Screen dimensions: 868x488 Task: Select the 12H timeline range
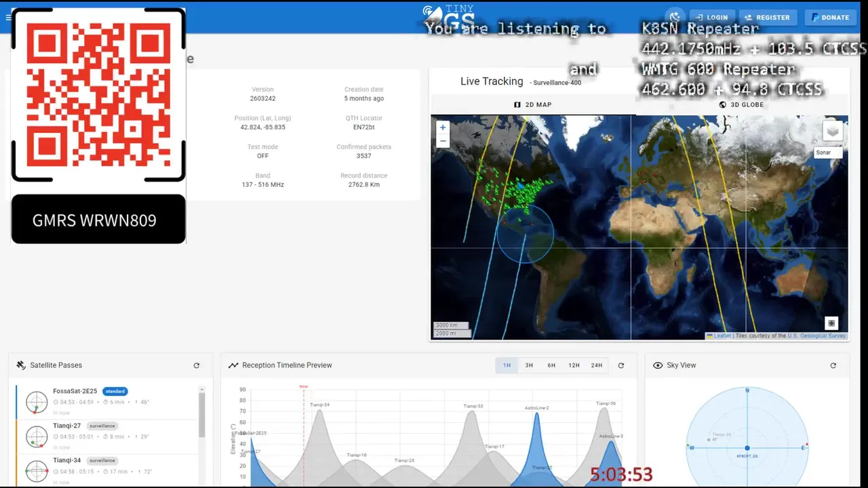574,365
